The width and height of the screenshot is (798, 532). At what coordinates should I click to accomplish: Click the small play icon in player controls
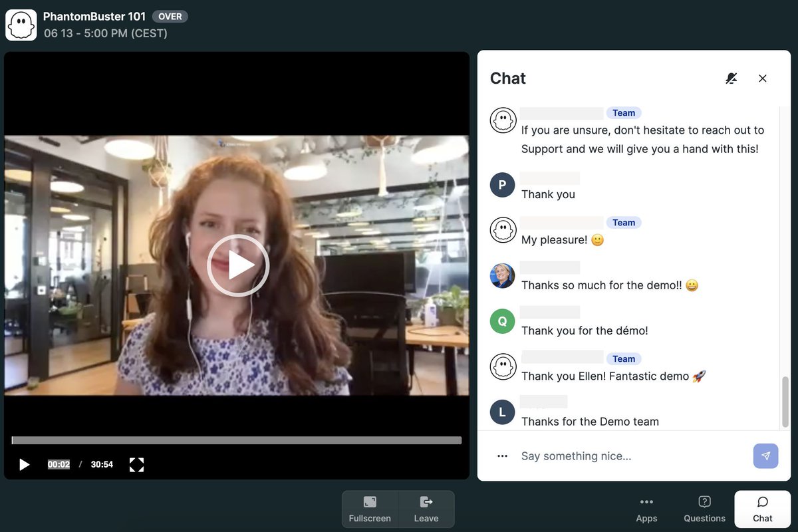pyautogui.click(x=24, y=464)
